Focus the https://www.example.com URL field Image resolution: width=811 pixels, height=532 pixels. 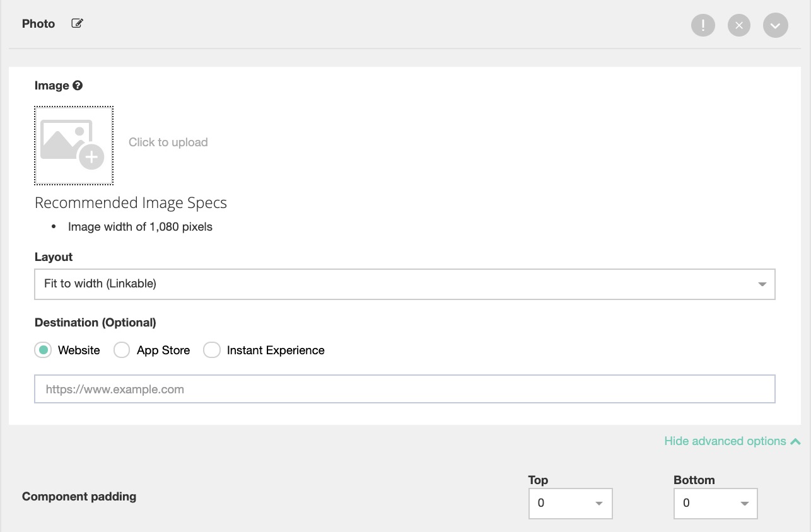tap(404, 390)
